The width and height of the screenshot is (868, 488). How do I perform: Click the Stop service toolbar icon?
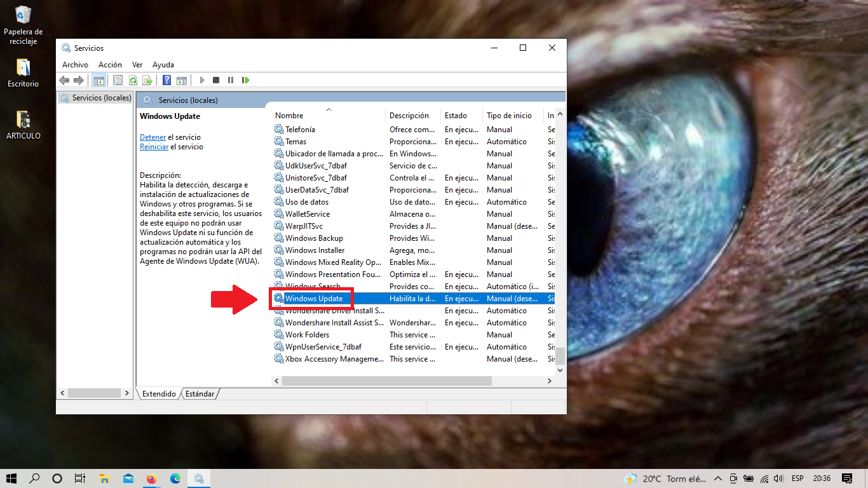coord(216,80)
